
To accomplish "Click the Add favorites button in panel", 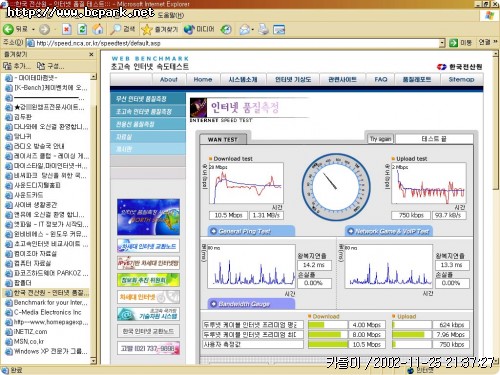I will [16, 66].
